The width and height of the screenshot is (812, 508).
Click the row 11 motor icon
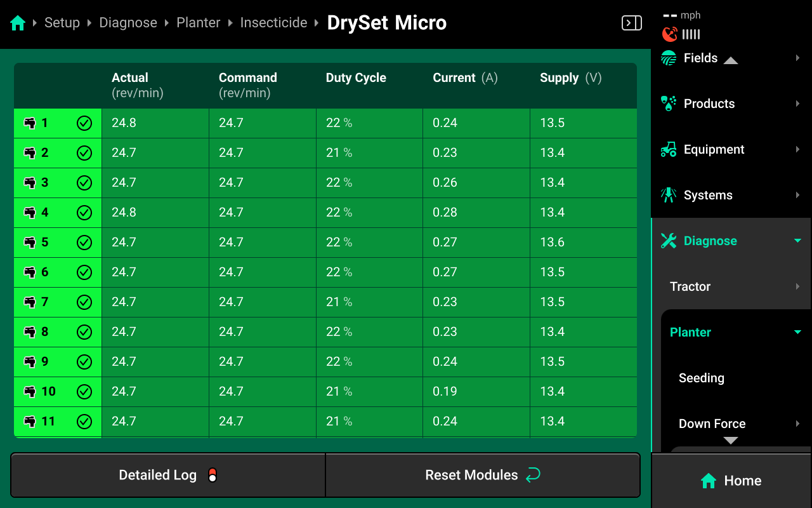coord(30,422)
